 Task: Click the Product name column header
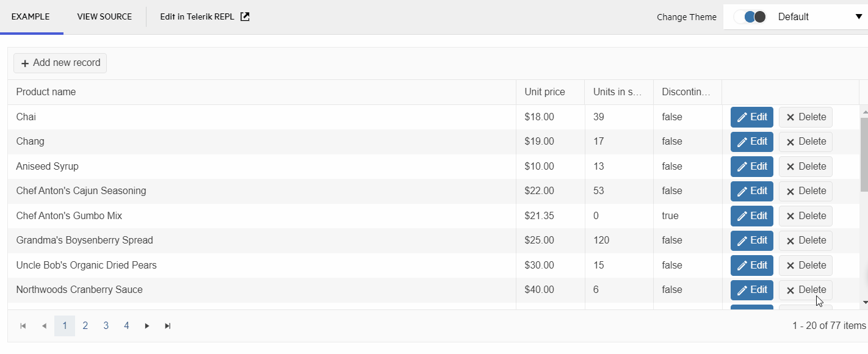click(46, 92)
